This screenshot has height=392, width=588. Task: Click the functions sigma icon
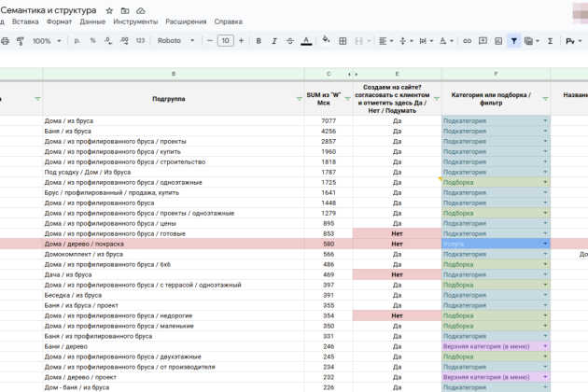click(549, 41)
